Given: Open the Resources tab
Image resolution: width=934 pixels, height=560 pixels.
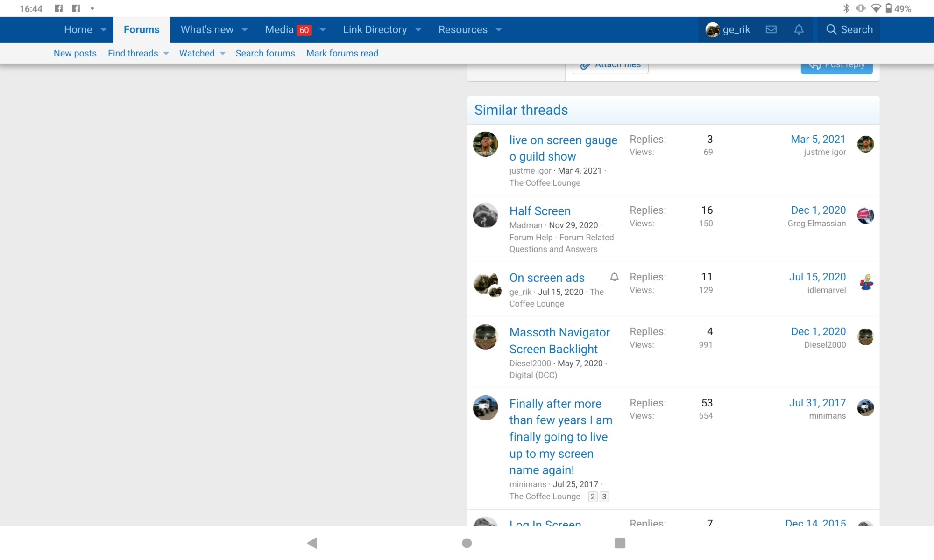Looking at the screenshot, I should [x=463, y=29].
